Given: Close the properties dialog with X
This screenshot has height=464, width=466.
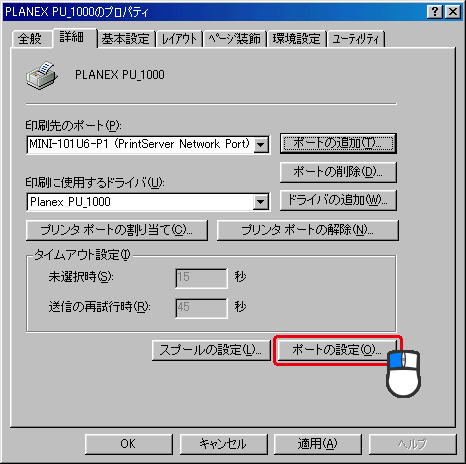Looking at the screenshot, I should tap(453, 12).
